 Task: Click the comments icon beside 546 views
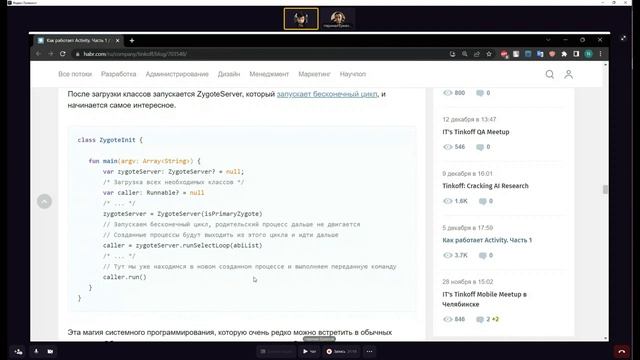pyautogui.click(x=480, y=147)
